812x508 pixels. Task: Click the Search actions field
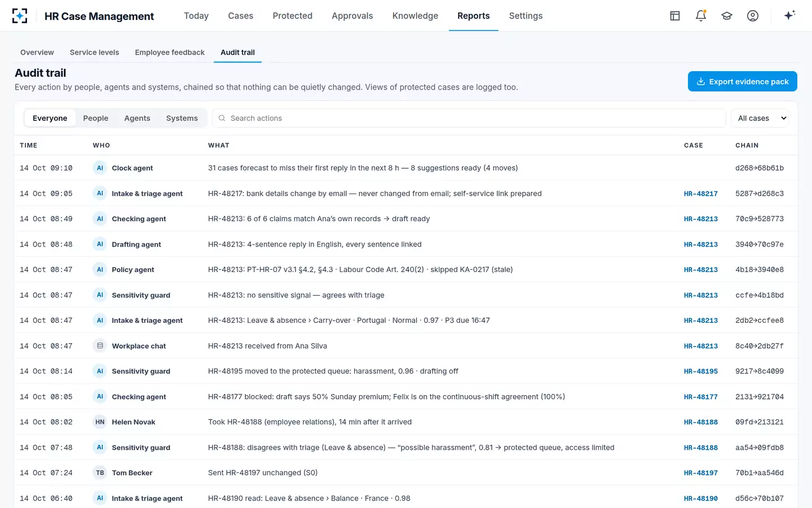[x=469, y=118]
